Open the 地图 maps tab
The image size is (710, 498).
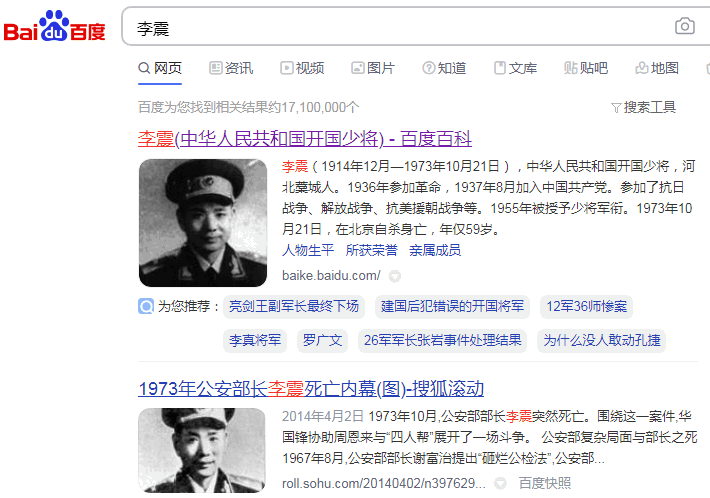coord(657,68)
